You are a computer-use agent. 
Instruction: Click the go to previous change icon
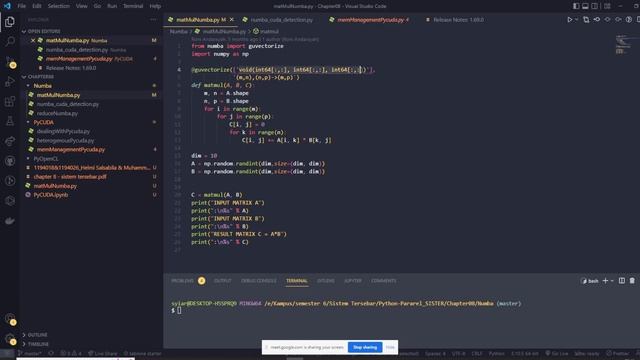pyautogui.click(x=597, y=20)
